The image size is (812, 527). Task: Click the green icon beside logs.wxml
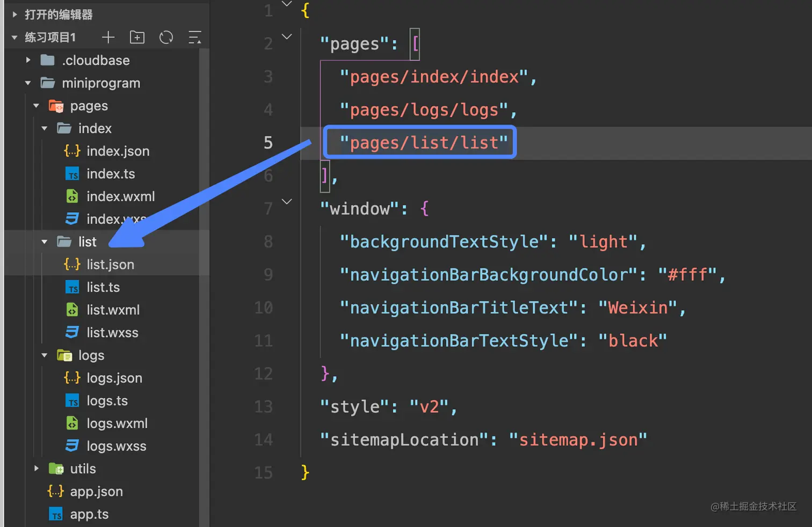[x=72, y=423]
